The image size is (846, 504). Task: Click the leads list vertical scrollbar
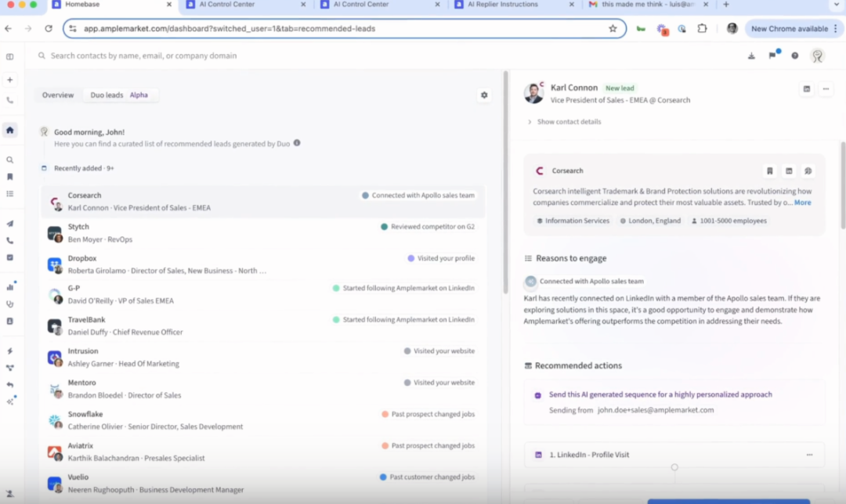(505, 183)
